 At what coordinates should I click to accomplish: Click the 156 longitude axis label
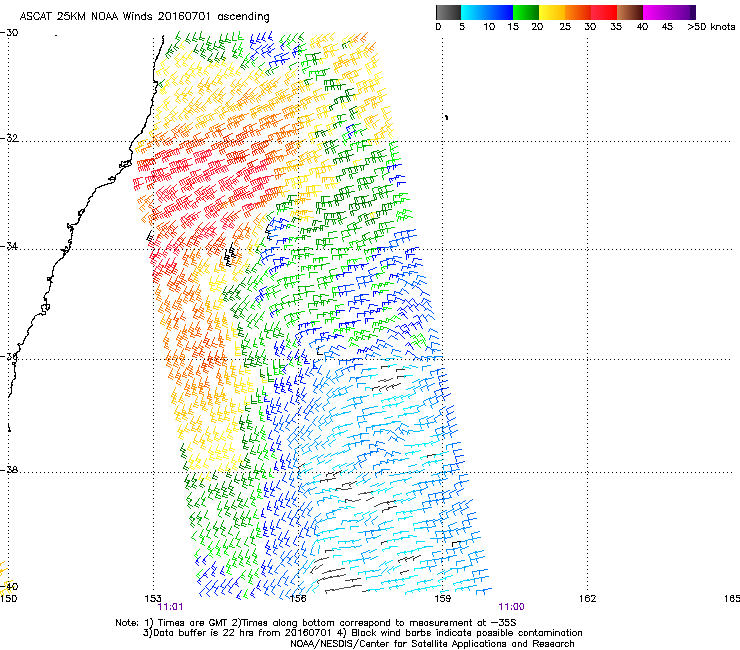point(298,598)
